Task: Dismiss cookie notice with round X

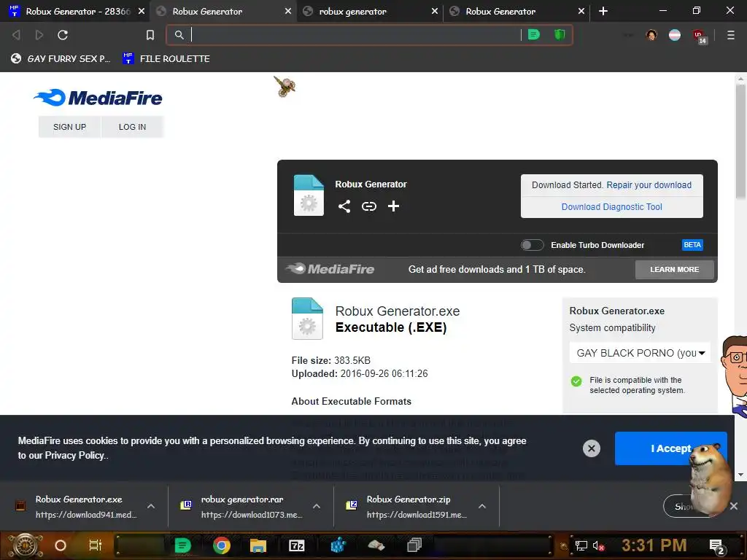Action: (591, 448)
